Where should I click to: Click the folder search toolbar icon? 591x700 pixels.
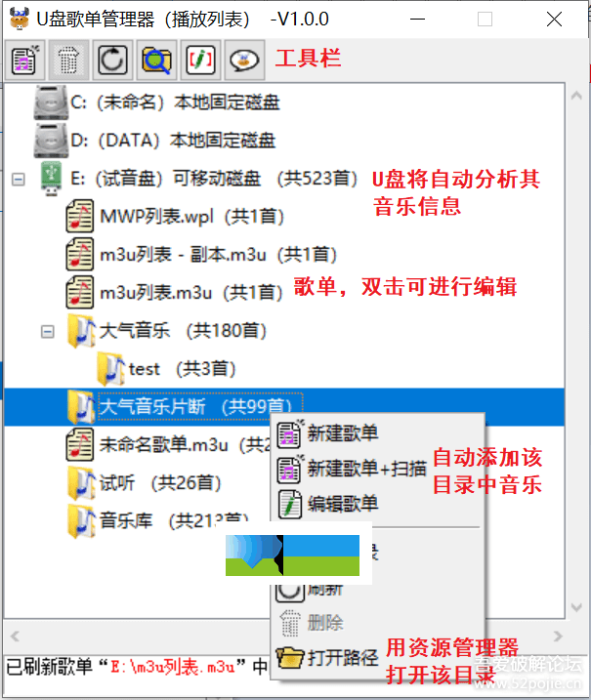[156, 60]
